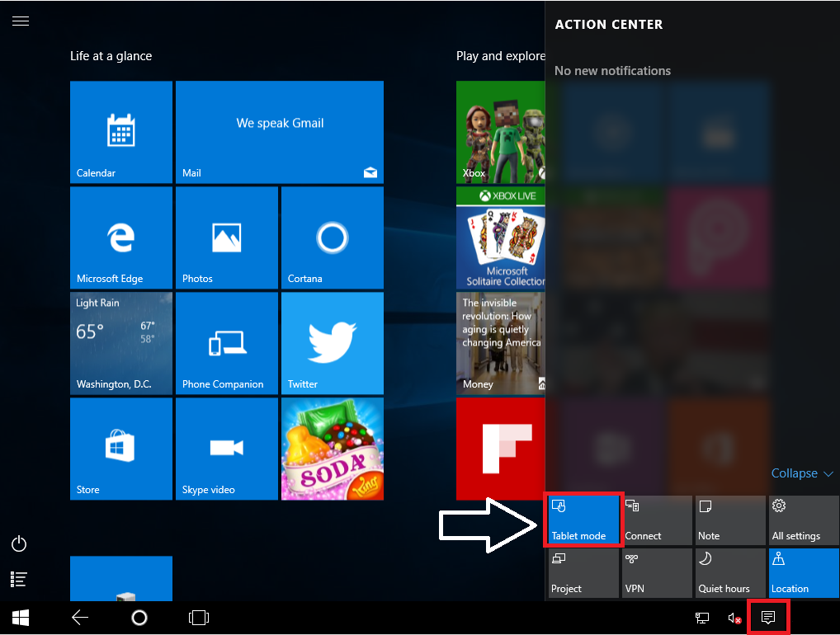Click the muted volume icon
Image resolution: width=840 pixels, height=635 pixels.
tap(734, 619)
